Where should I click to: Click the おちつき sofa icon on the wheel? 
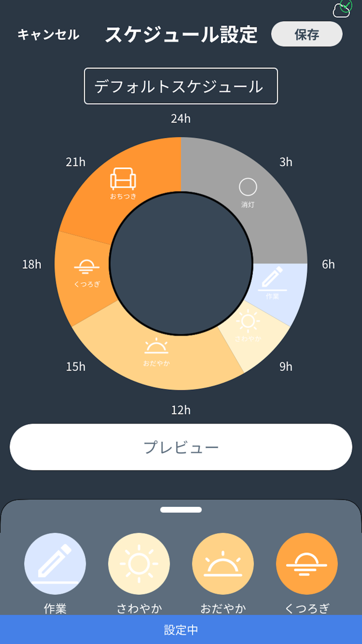(124, 178)
